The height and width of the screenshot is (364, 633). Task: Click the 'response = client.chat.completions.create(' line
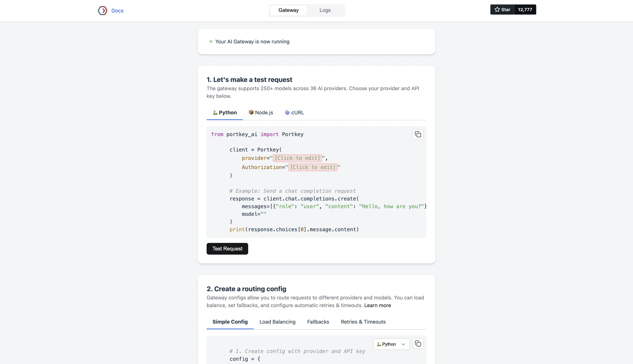(294, 199)
